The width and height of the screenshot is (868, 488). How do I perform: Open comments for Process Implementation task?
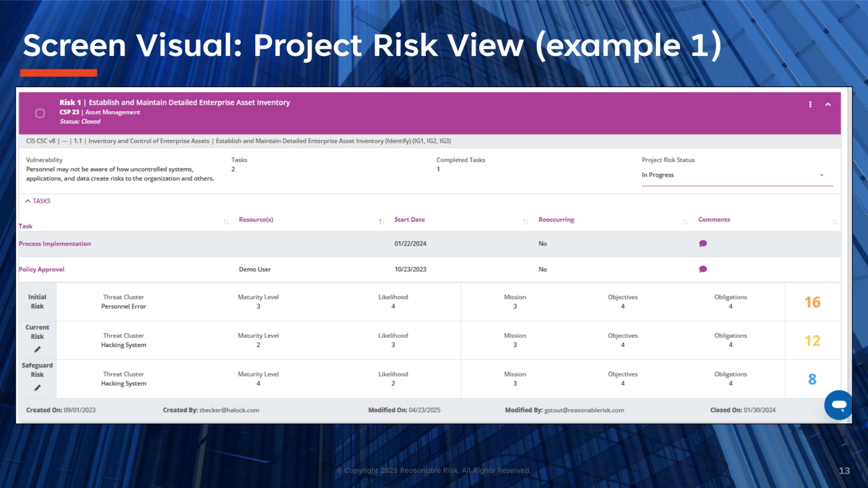[x=703, y=244]
